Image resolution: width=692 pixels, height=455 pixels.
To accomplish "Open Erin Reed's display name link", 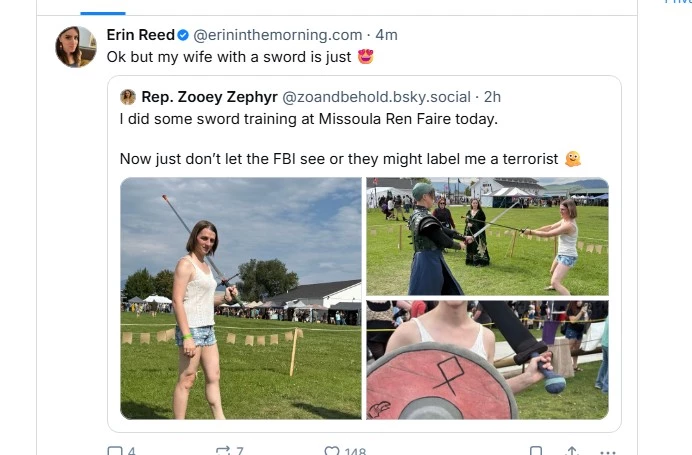I will [x=140, y=35].
